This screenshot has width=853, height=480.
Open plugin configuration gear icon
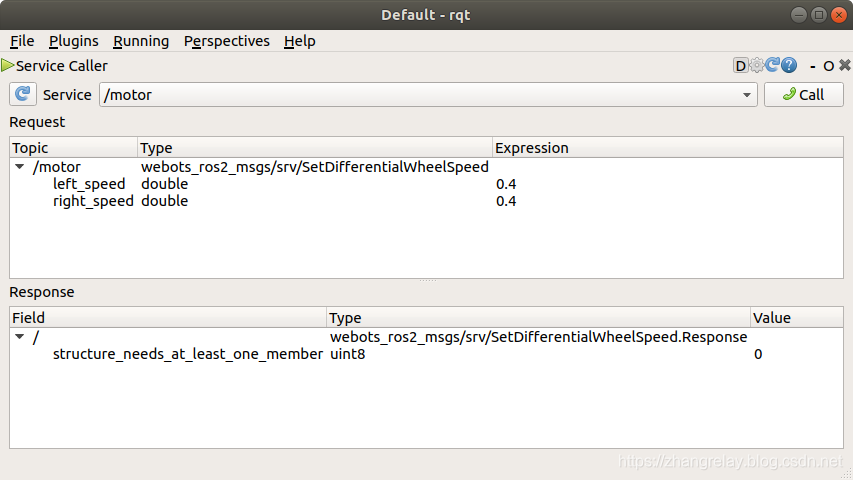757,65
